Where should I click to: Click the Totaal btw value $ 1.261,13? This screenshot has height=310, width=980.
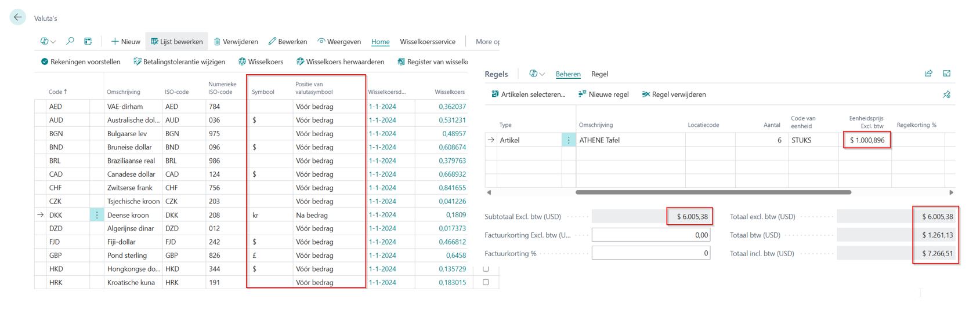(937, 235)
